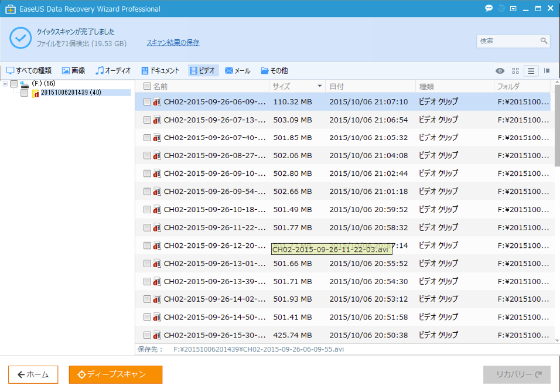Check the 20151006201439 folder checkbox
Viewport: 560px width, 392px height.
coord(24,93)
